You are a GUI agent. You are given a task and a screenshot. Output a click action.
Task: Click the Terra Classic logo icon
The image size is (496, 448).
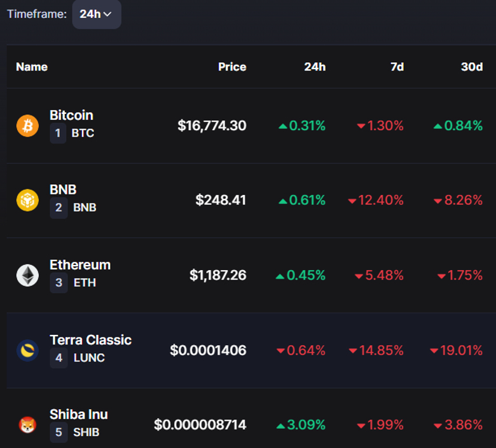(x=27, y=350)
